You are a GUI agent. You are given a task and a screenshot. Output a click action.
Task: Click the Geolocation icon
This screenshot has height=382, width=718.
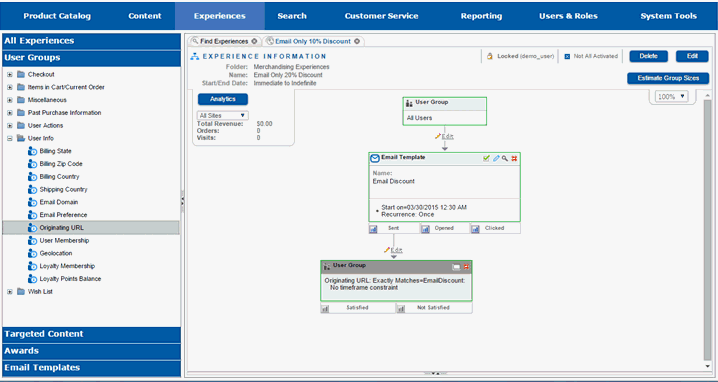[x=32, y=253]
